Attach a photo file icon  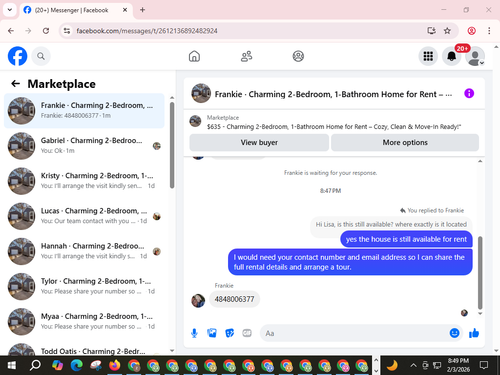click(212, 333)
